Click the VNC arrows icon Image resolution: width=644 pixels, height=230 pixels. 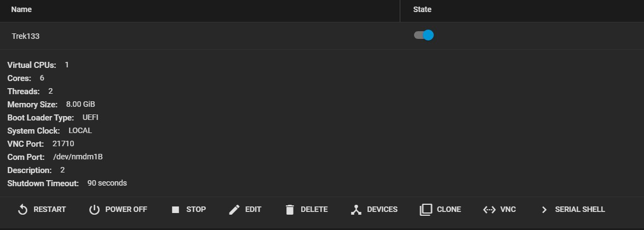click(489, 209)
